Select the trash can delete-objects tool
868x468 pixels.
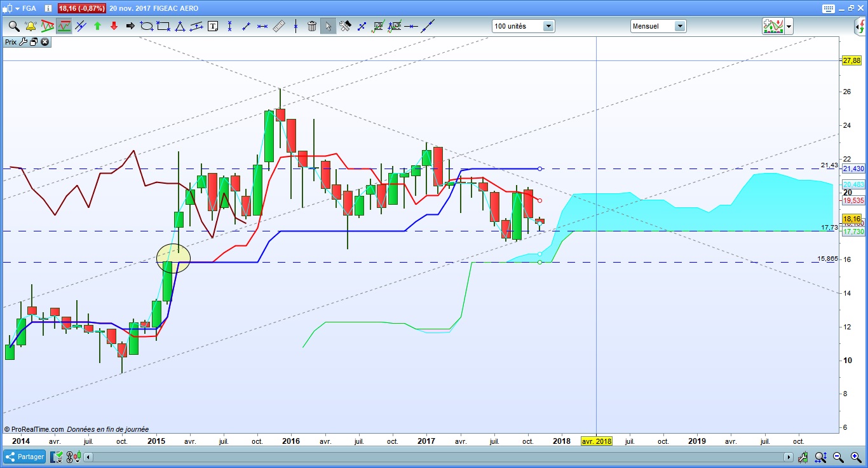[312, 26]
